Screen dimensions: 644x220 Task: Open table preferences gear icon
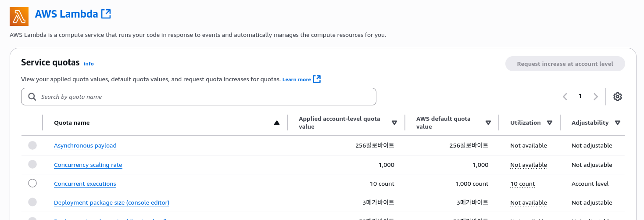[x=618, y=97]
